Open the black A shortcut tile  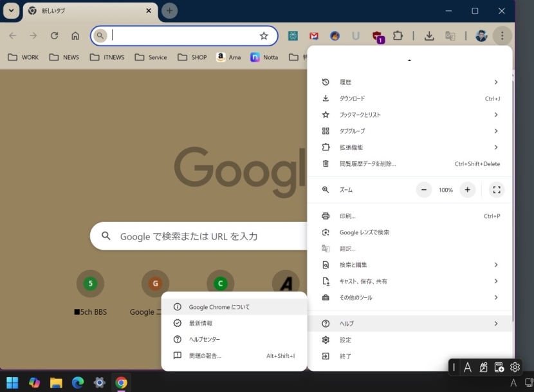coord(286,284)
